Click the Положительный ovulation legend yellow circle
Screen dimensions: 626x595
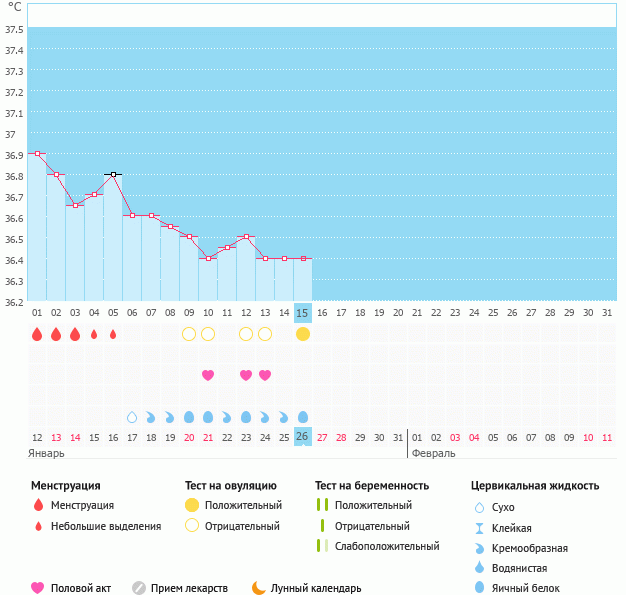[x=192, y=505]
